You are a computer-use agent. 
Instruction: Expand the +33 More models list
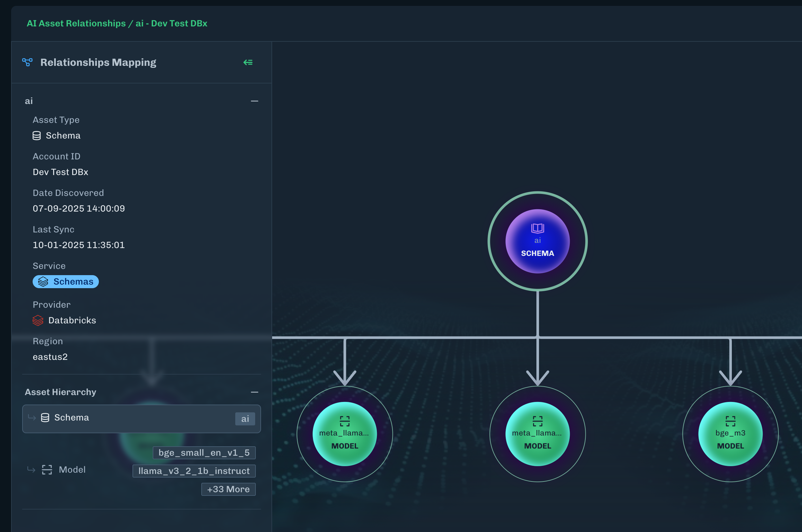pos(228,489)
